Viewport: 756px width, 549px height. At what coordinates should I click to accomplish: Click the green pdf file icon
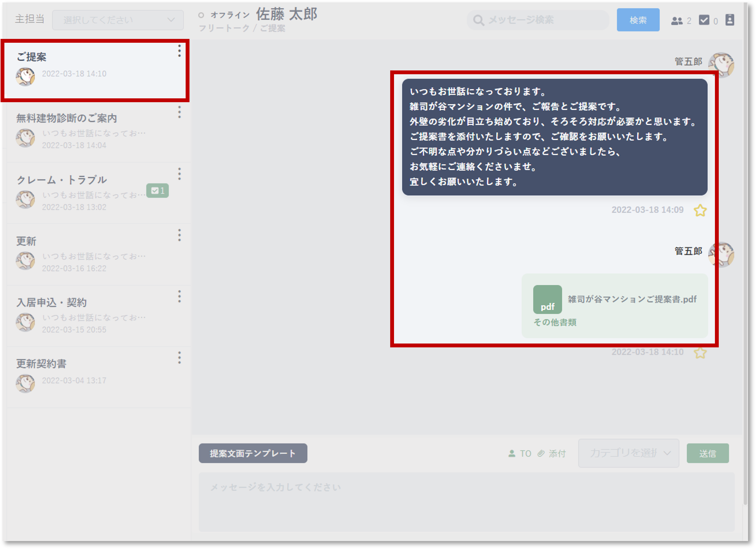click(x=547, y=299)
